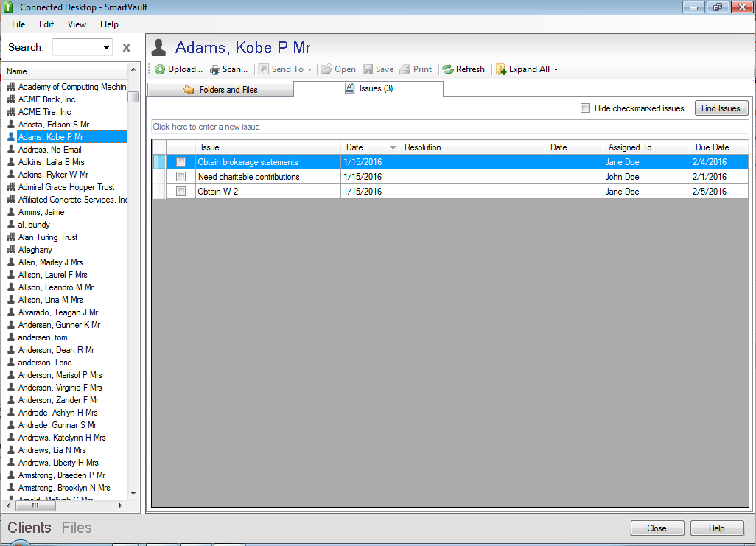Click the Expand All toolbar icon
Image resolution: width=756 pixels, height=546 pixels.
pos(501,69)
